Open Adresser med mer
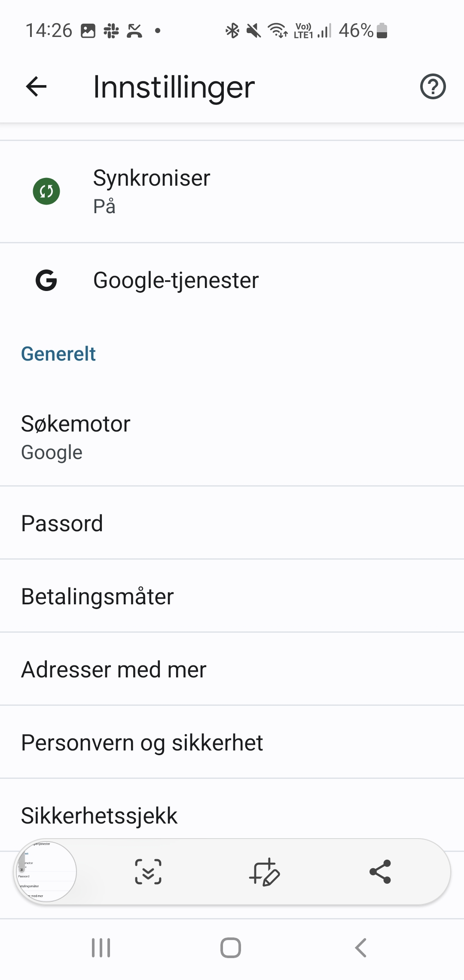The image size is (464, 980). (x=232, y=669)
